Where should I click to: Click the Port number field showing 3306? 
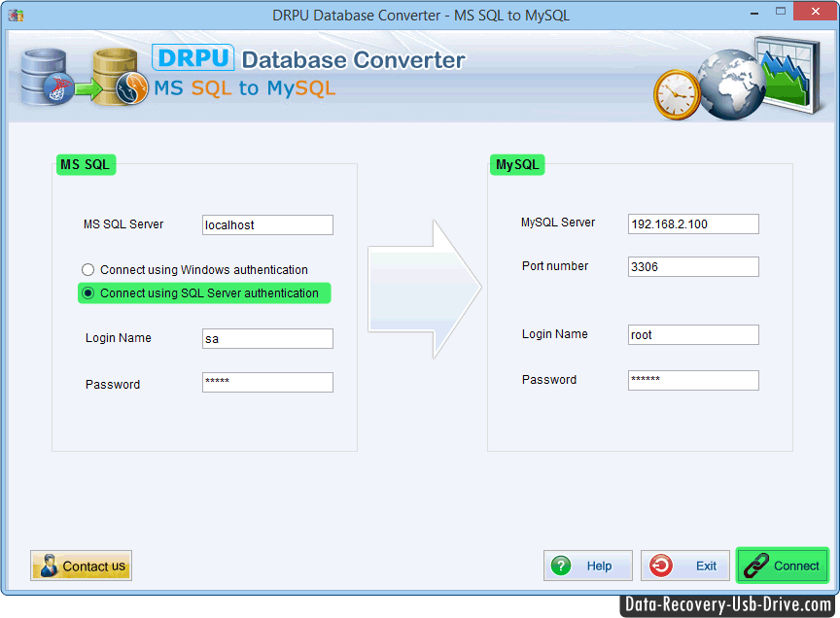coord(693,266)
